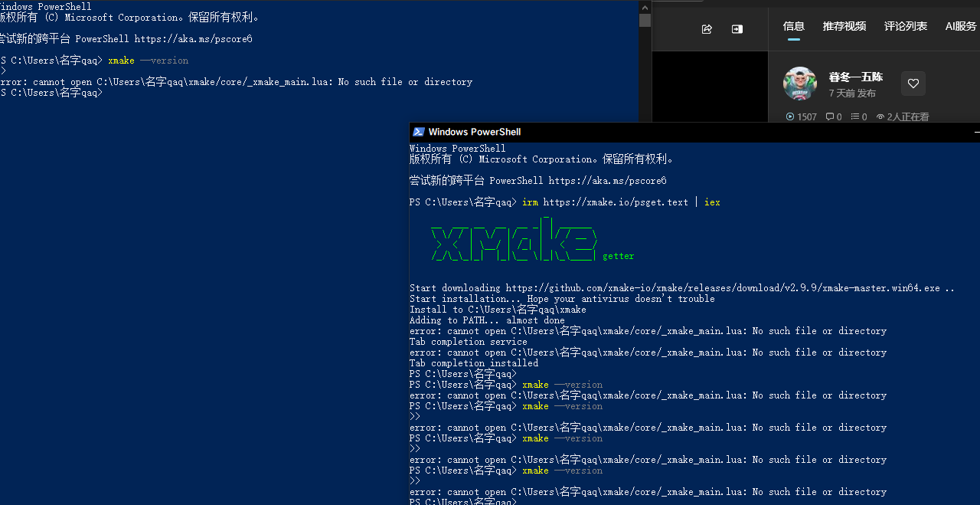Click the green 'getter' text
Viewport: 980px width, 505px height.
(x=619, y=256)
